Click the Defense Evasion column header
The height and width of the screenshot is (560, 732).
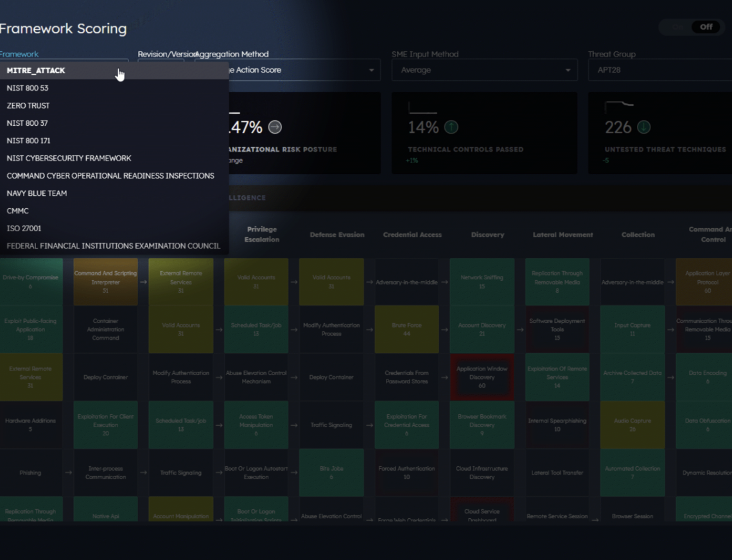337,235
